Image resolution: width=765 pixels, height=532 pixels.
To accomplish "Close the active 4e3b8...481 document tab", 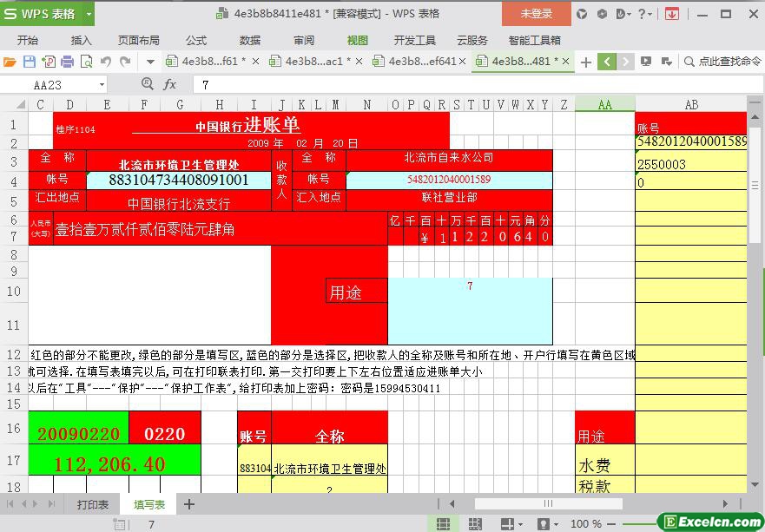I will [x=565, y=62].
